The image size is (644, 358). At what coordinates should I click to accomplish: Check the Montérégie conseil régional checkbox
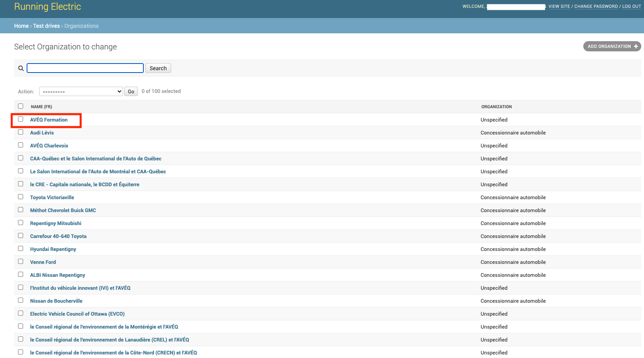click(x=21, y=326)
